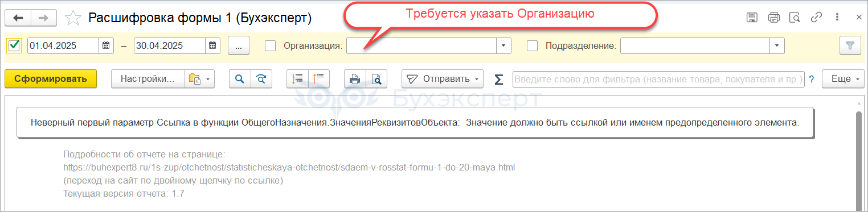Click the Организация input field
Image resolution: width=868 pixels, height=212 pixels.
[x=421, y=46]
